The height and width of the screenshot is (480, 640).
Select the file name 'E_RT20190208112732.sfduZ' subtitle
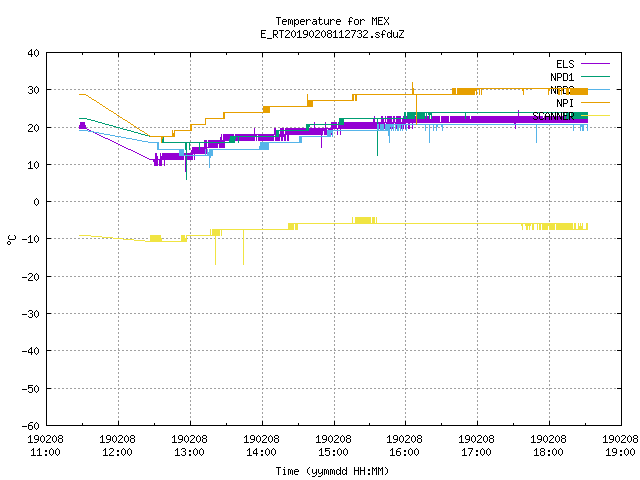coord(332,34)
